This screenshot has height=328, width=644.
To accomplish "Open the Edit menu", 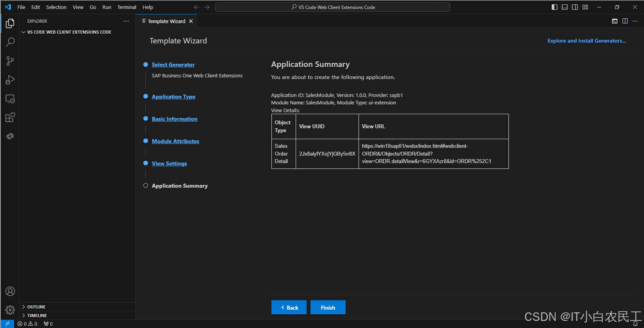I will tap(36, 7).
